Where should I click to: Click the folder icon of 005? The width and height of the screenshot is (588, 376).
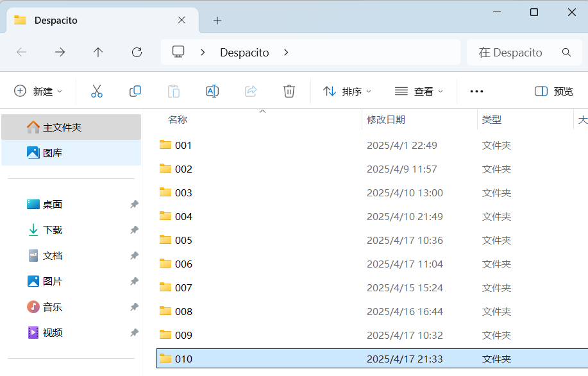165,240
